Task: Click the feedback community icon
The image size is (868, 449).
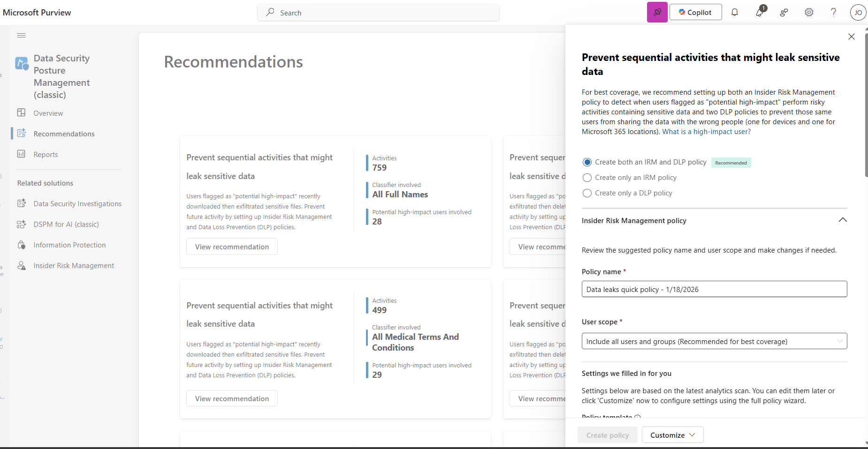Action: (784, 12)
